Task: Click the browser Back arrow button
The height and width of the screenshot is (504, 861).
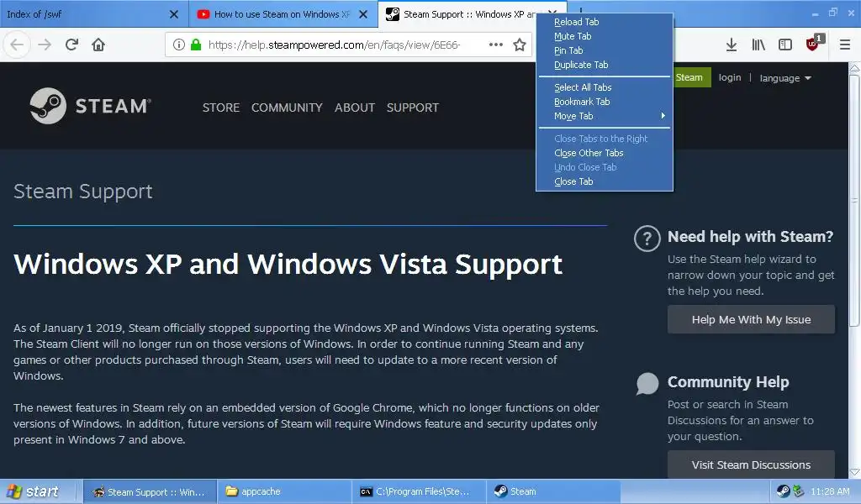Action: click(17, 45)
